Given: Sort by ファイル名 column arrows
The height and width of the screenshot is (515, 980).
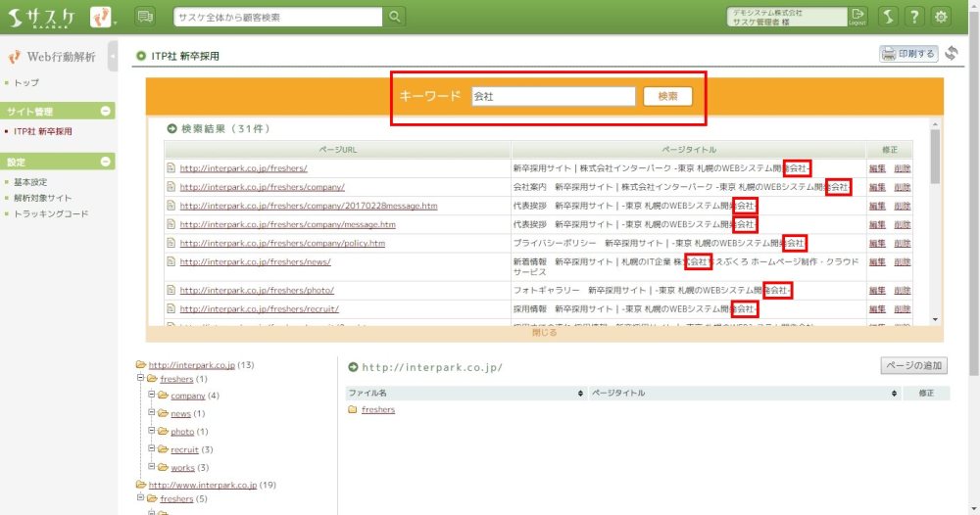Looking at the screenshot, I should click(x=580, y=393).
